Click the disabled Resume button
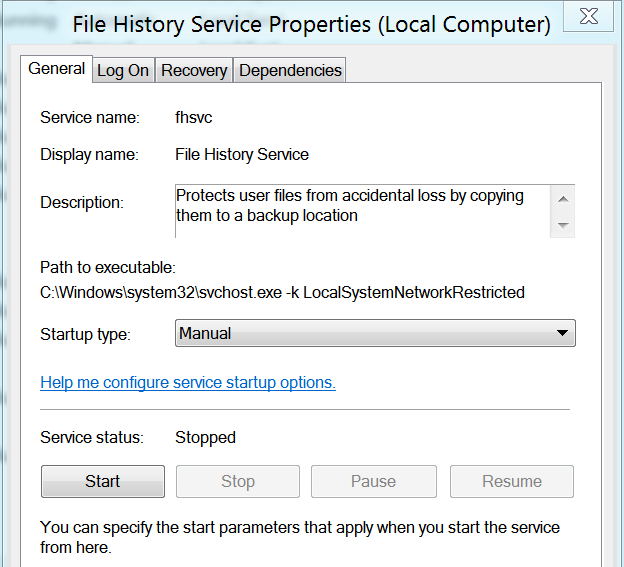The image size is (624, 567). click(512, 481)
